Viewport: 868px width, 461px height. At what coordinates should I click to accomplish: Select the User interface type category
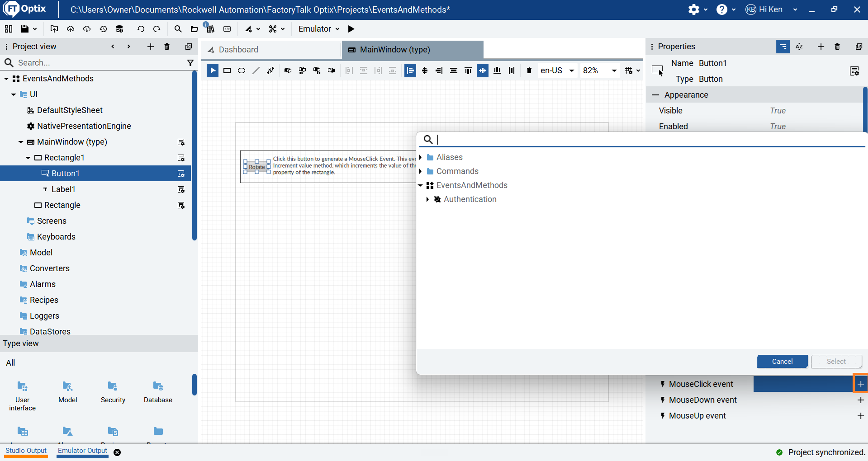click(x=23, y=396)
